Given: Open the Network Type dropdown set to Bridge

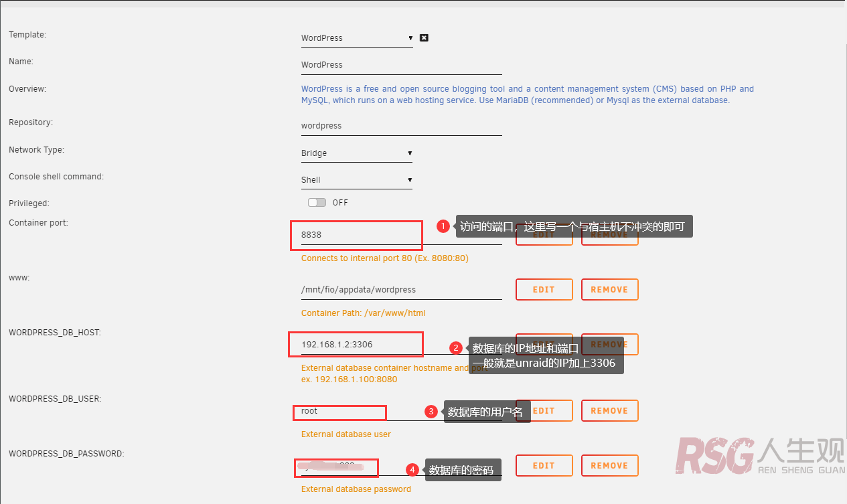Looking at the screenshot, I should [357, 153].
